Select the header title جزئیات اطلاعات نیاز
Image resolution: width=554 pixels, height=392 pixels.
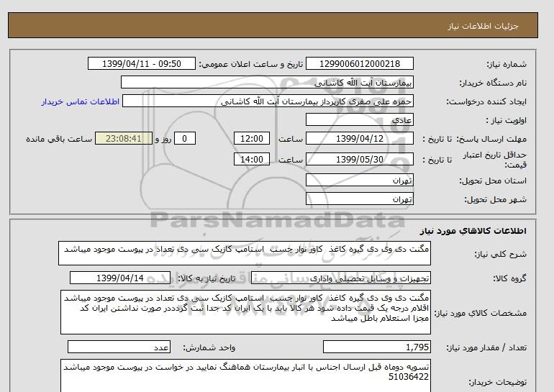tap(483, 26)
